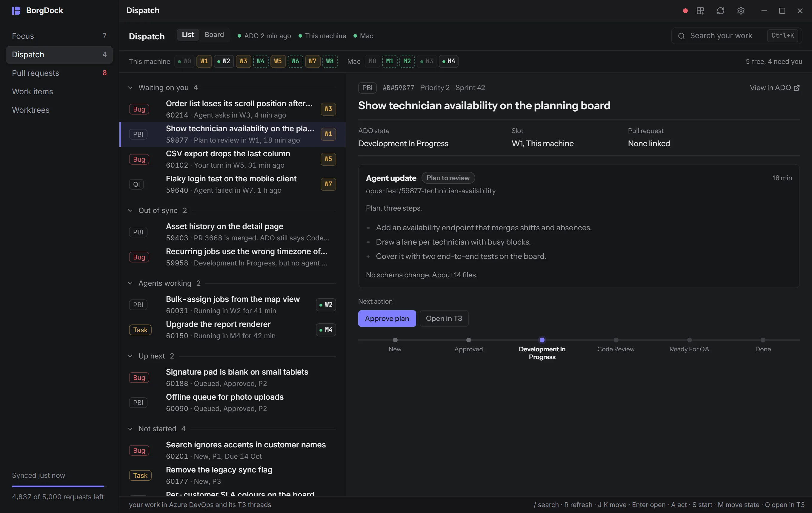Viewport: 812px width, 513px height.
Task: Click the Open in T3 button
Action: (x=444, y=318)
